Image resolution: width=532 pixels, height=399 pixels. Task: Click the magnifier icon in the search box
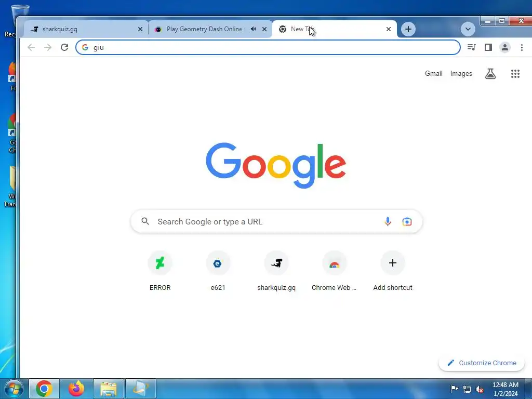point(145,221)
